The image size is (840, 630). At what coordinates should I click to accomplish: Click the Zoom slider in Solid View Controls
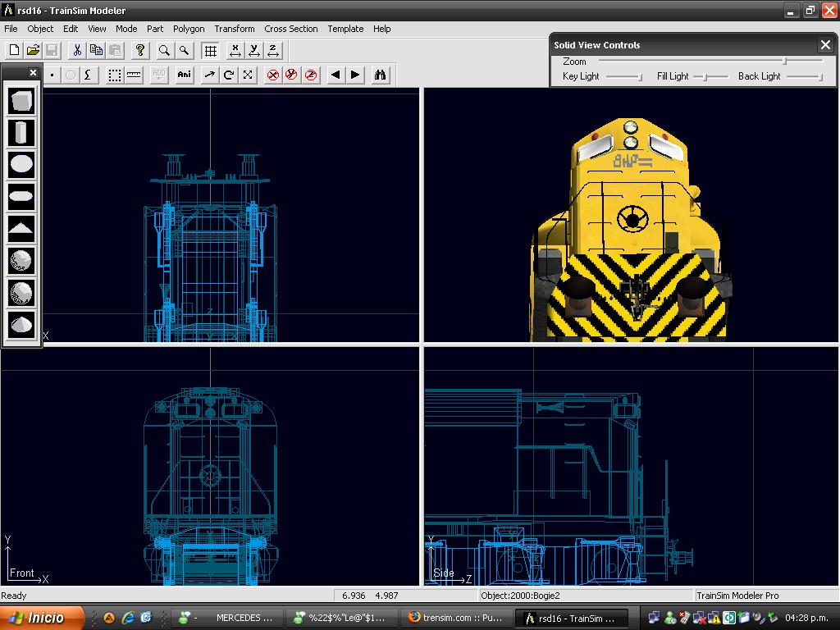coord(784,62)
